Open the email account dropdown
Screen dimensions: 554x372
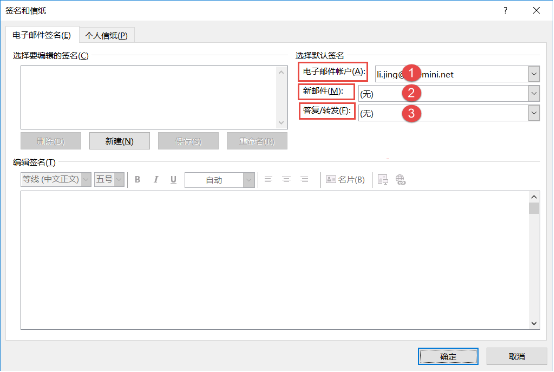point(534,74)
